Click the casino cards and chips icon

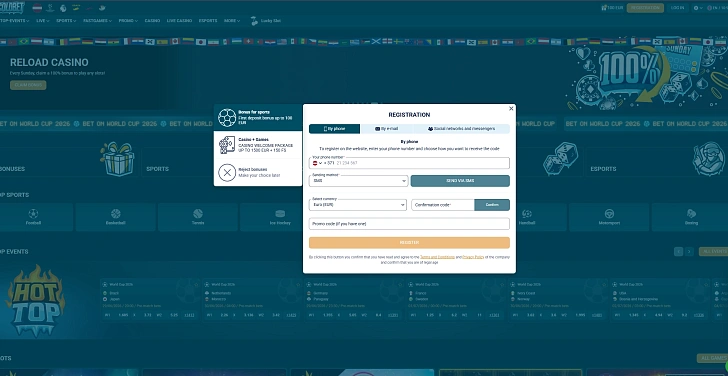click(x=227, y=145)
